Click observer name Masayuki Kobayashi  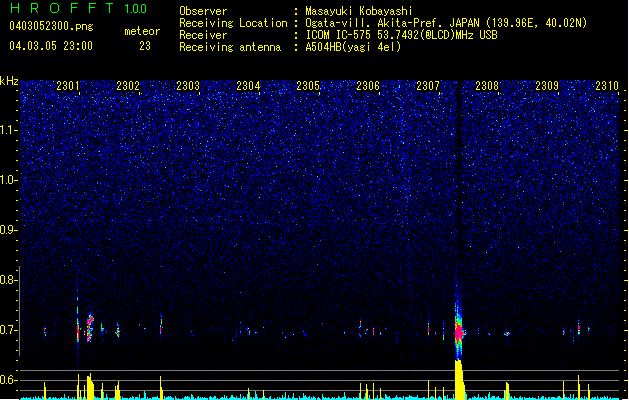coord(359,11)
